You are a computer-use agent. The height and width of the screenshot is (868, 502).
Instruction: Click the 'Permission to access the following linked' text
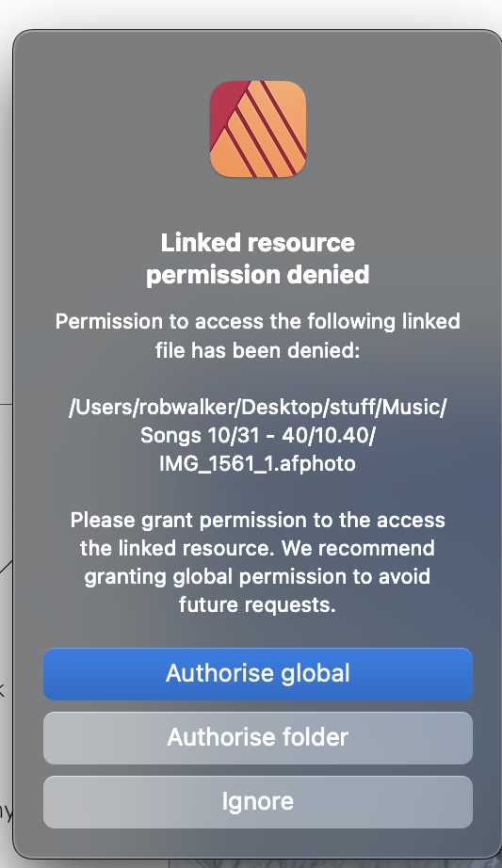click(x=258, y=321)
